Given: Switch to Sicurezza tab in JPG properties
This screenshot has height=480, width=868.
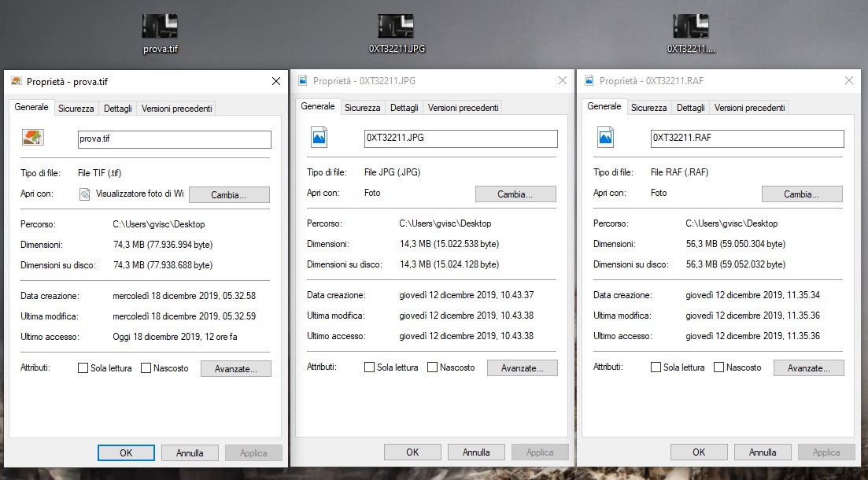Looking at the screenshot, I should [x=362, y=108].
